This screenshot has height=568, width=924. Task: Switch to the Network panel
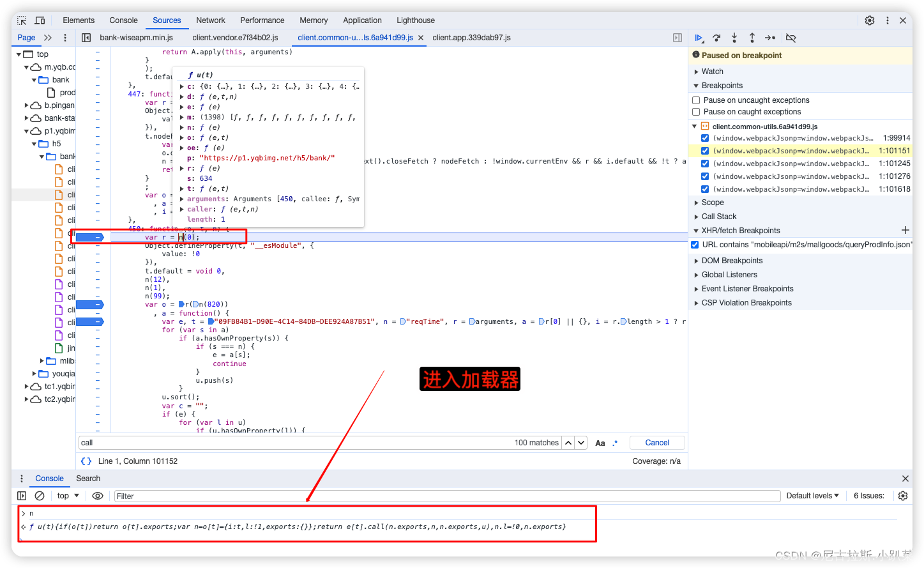(211, 20)
